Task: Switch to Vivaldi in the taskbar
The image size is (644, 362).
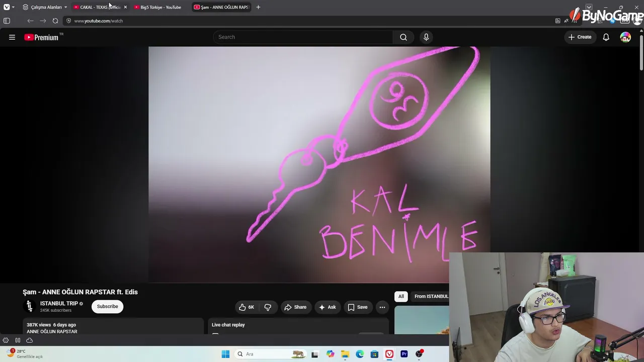Action: 389,354
